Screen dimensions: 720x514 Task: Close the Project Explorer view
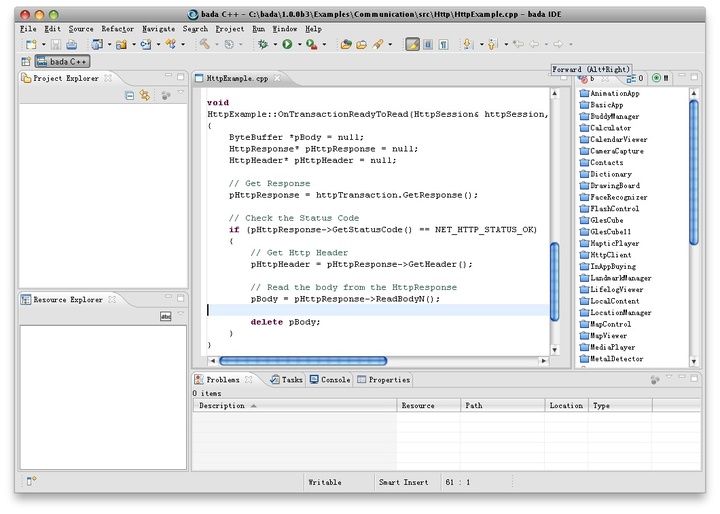coord(108,78)
